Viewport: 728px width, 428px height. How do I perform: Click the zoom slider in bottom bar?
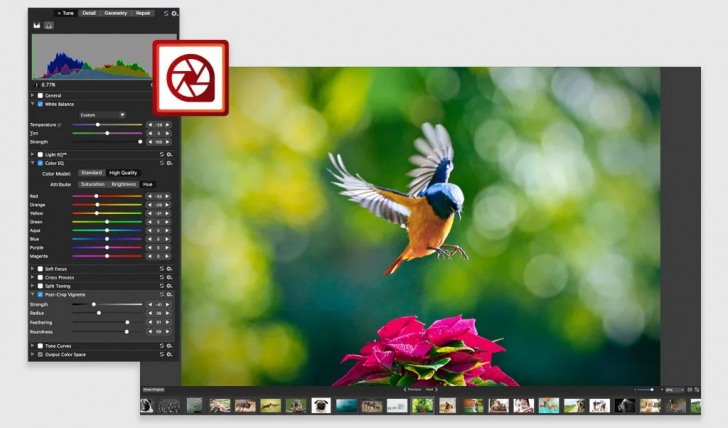[x=645, y=389]
